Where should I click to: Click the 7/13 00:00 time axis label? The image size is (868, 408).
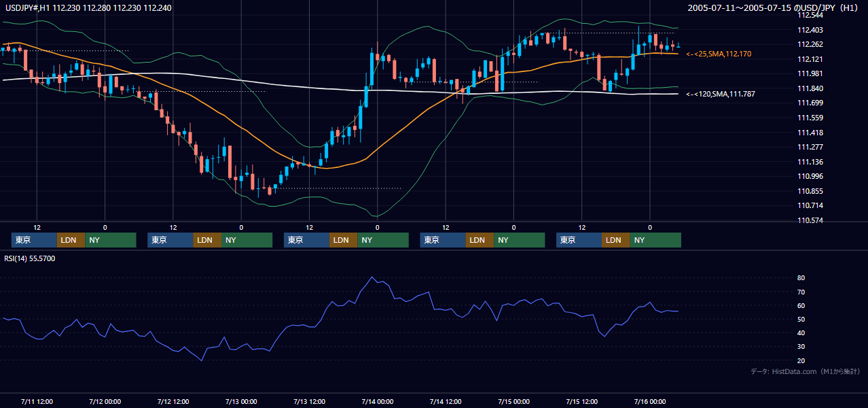[241, 401]
